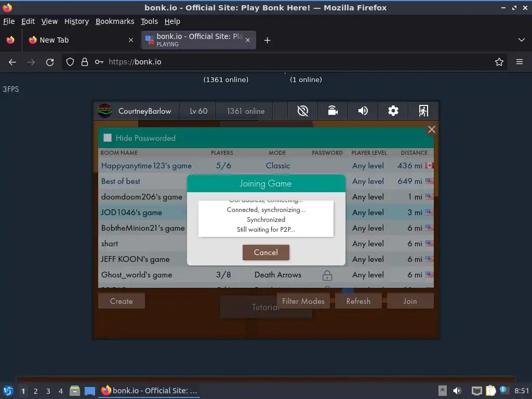Tick the Hide Passworded checkbox
Viewport: 532px width, 399px height.
point(108,138)
